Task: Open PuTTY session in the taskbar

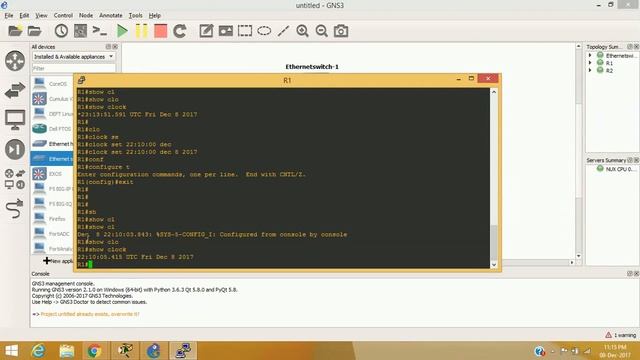Action: (x=182, y=351)
